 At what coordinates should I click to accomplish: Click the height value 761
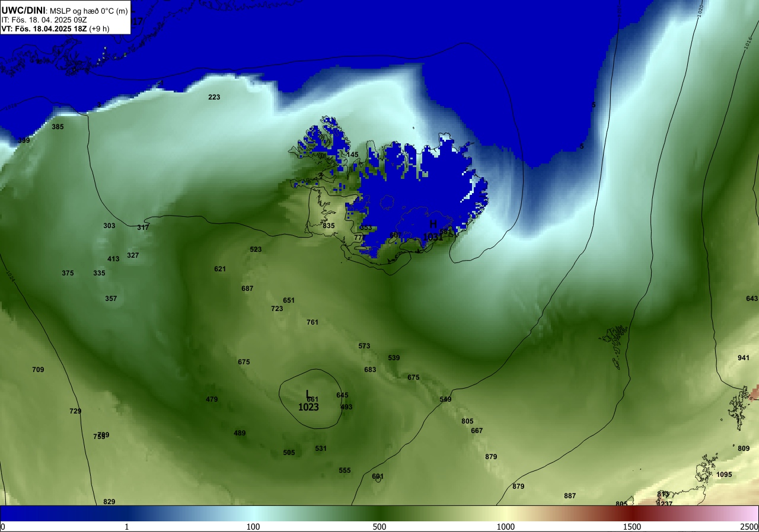[x=312, y=322]
